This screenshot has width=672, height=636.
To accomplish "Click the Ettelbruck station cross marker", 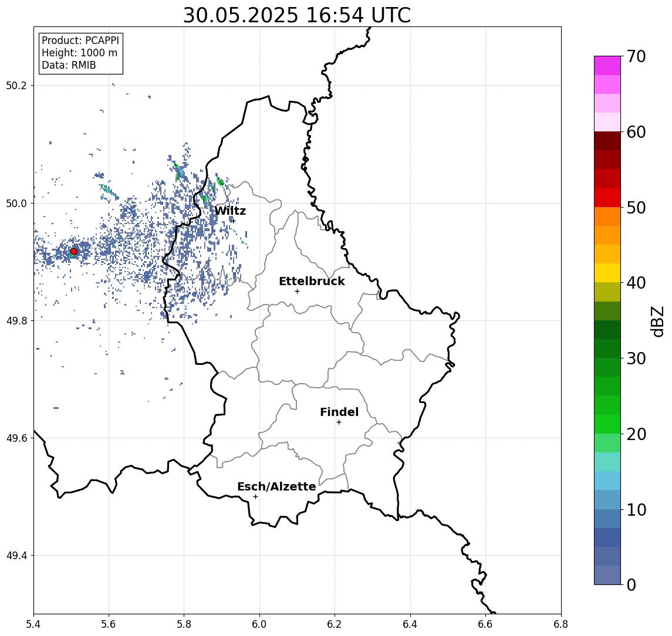I will 297,292.
